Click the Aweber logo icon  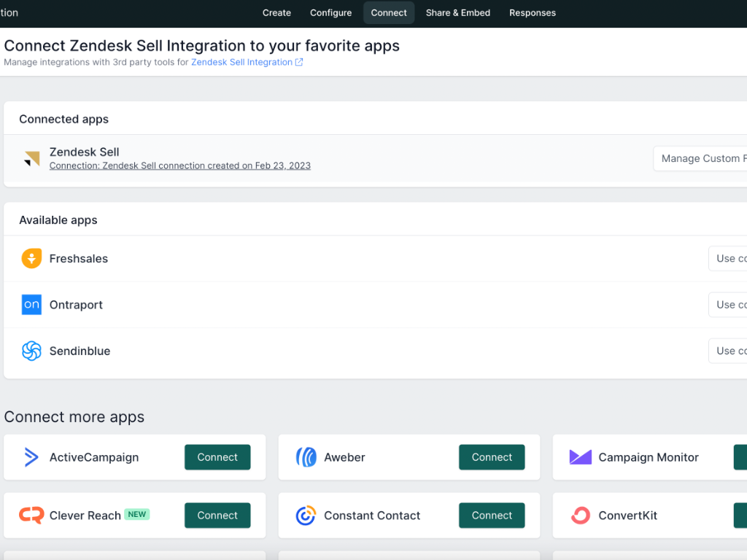click(306, 457)
